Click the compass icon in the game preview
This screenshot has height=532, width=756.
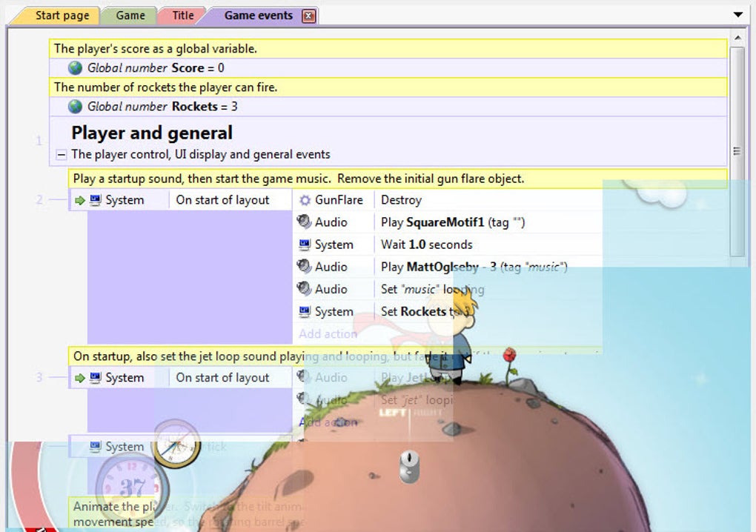(176, 444)
